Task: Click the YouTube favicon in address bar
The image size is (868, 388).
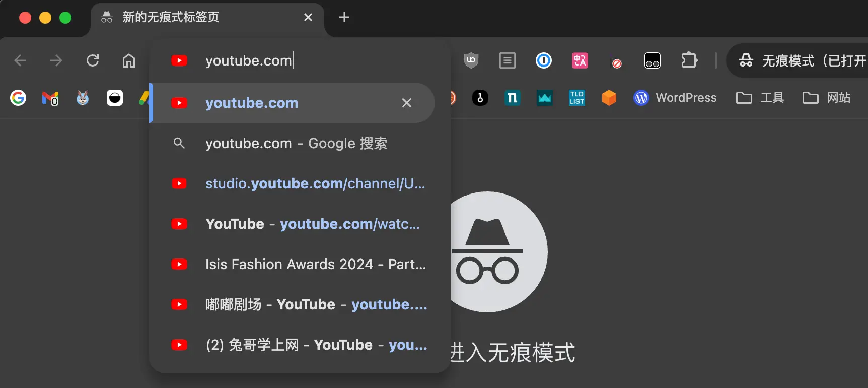Action: coord(179,61)
